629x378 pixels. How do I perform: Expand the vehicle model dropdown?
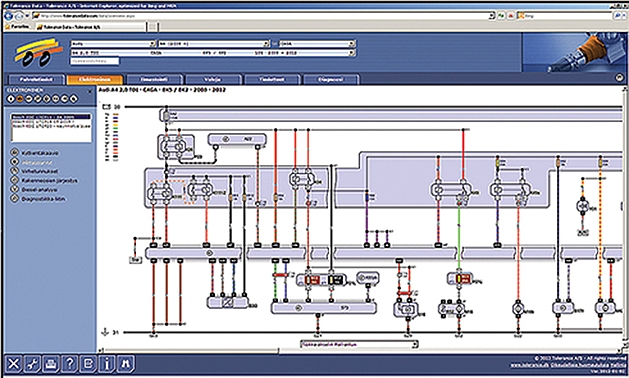214,43
